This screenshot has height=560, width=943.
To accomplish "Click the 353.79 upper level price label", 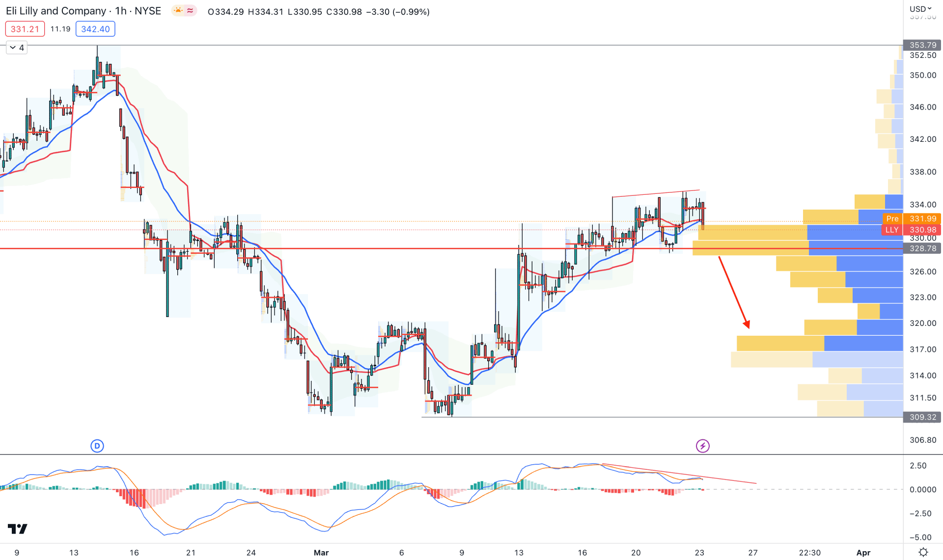I will [922, 45].
